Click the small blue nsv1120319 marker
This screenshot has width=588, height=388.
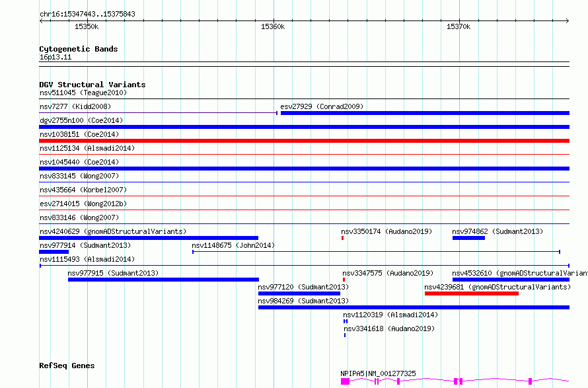coord(346,321)
